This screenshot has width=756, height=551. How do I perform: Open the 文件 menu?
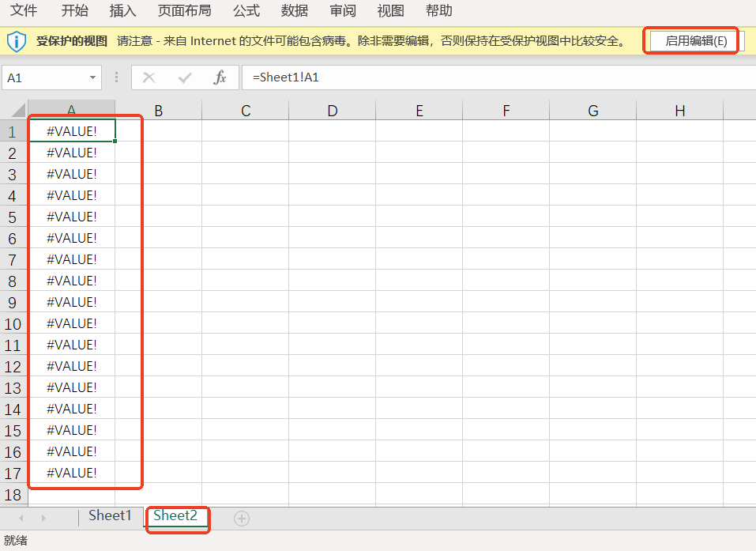tap(24, 11)
